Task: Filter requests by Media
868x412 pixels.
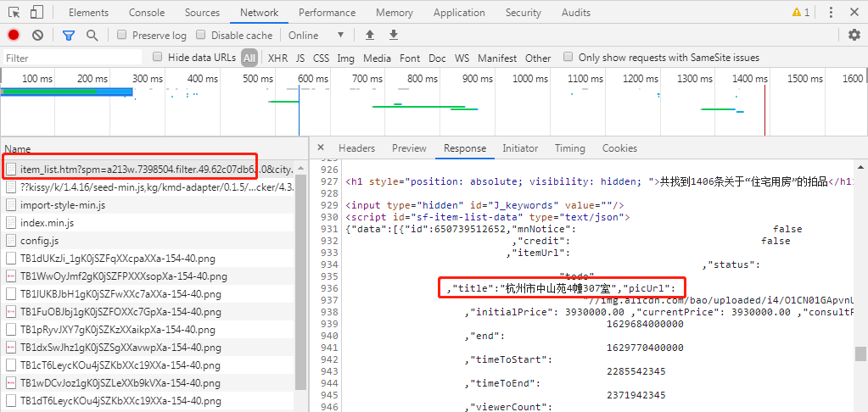Action: (377, 58)
